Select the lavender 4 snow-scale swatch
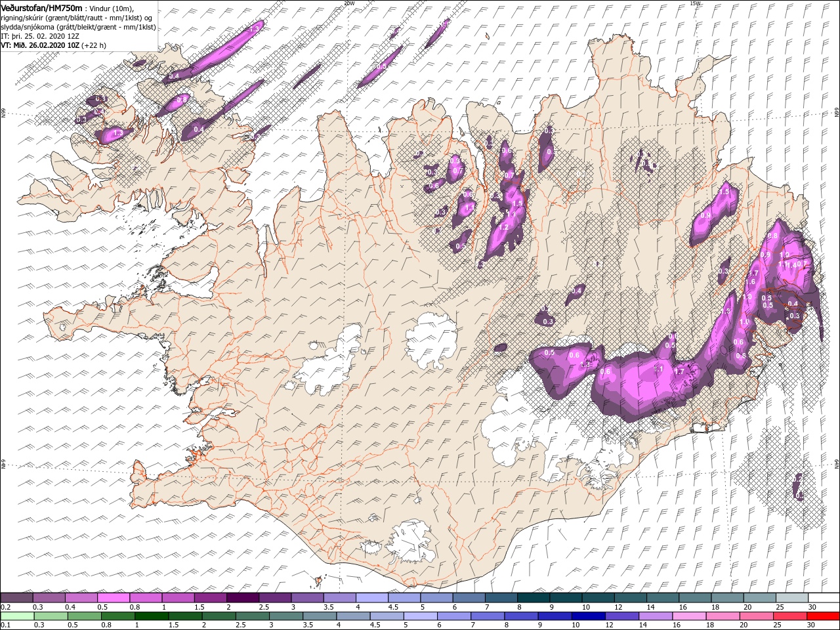 [x=372, y=598]
